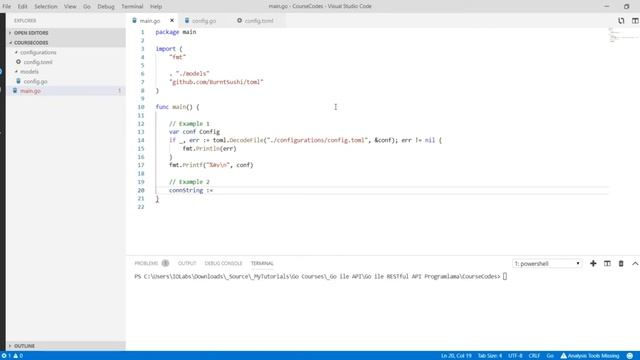The image size is (640, 360).
Task: Collapse the configurations folder
Action: coord(38,52)
